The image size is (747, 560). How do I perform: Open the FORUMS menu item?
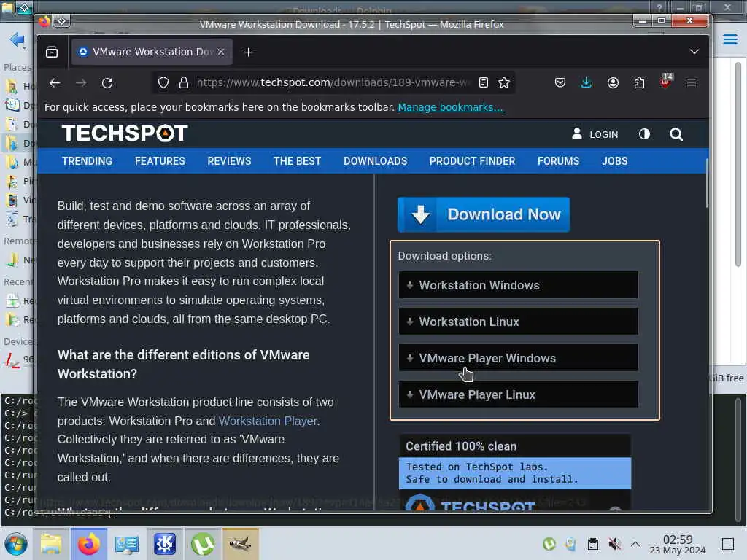[558, 161]
